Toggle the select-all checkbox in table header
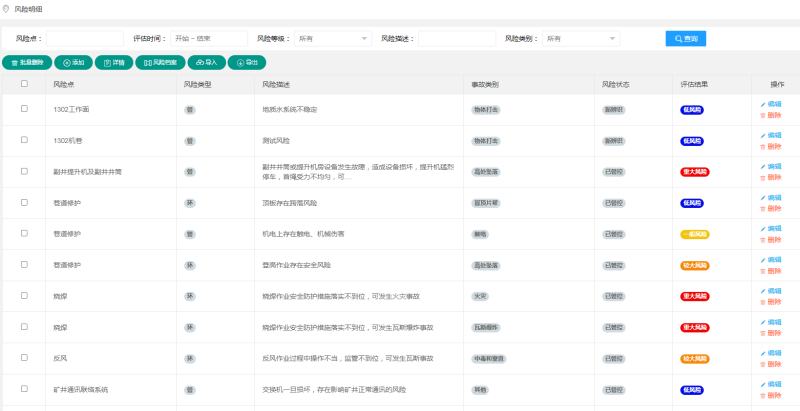The height and width of the screenshot is (411, 800). 24,84
